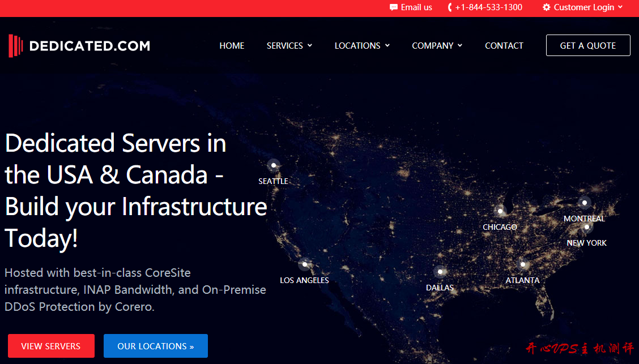Image resolution: width=639 pixels, height=364 pixels.
Task: Expand the Locations dropdown menu
Action: [x=362, y=46]
